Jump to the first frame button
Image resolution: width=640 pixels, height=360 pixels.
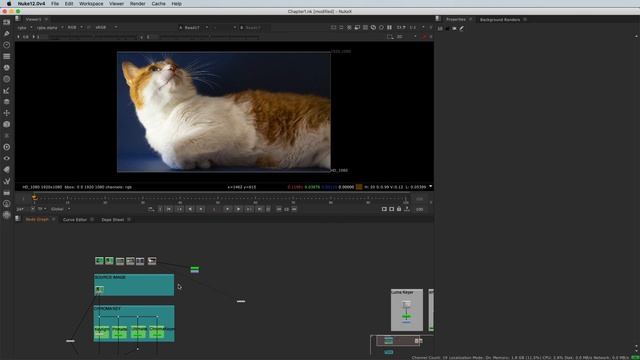click(x=169, y=209)
